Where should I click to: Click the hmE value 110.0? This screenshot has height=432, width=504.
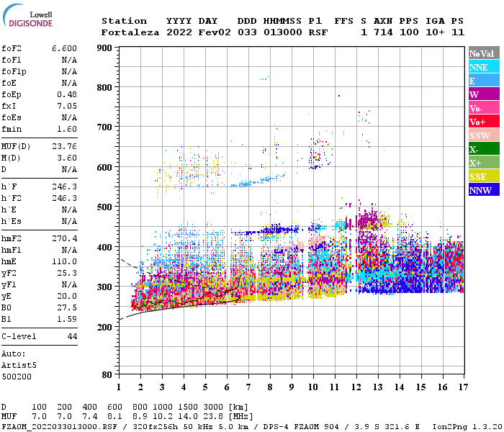click(x=64, y=261)
